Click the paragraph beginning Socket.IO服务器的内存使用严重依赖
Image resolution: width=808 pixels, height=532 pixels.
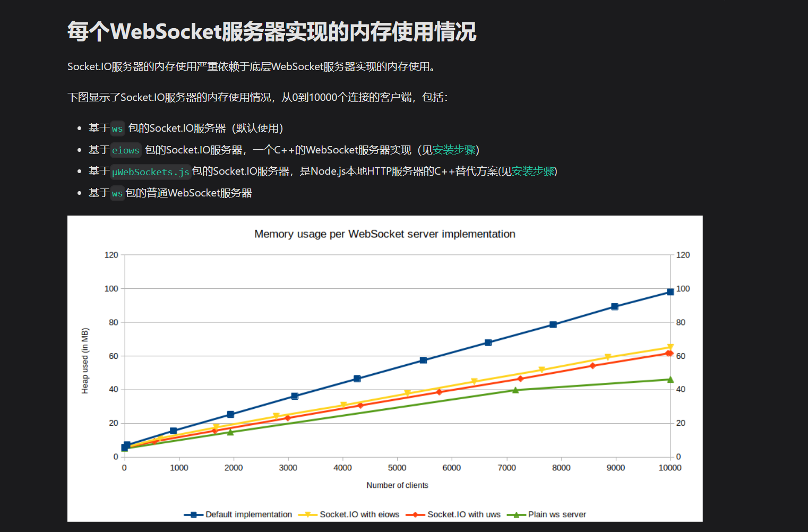(x=252, y=67)
